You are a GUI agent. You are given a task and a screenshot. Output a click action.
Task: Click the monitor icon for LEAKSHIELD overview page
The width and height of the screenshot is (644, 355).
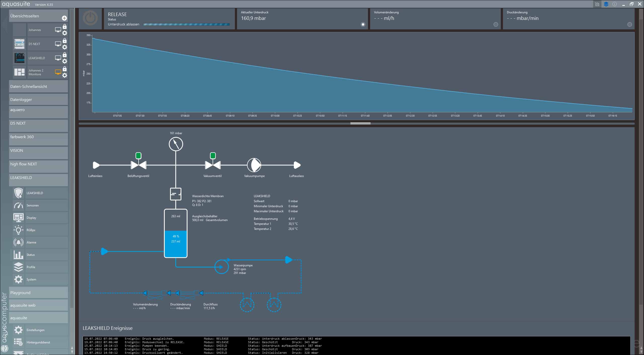(x=58, y=58)
